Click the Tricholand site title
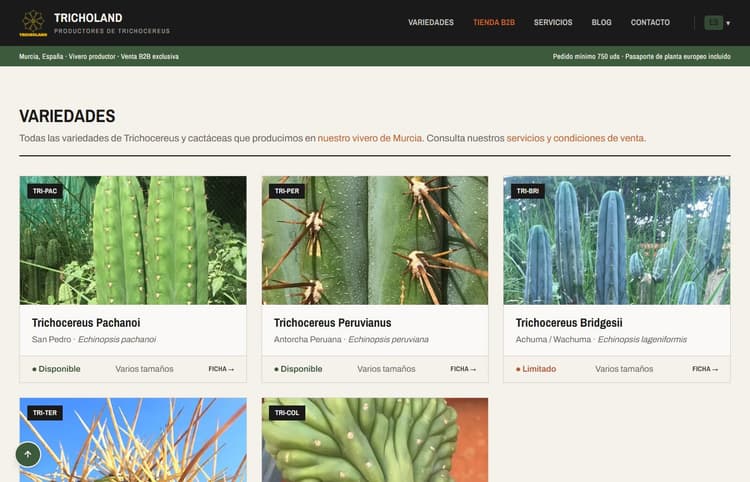The height and width of the screenshot is (482, 750). pos(88,18)
